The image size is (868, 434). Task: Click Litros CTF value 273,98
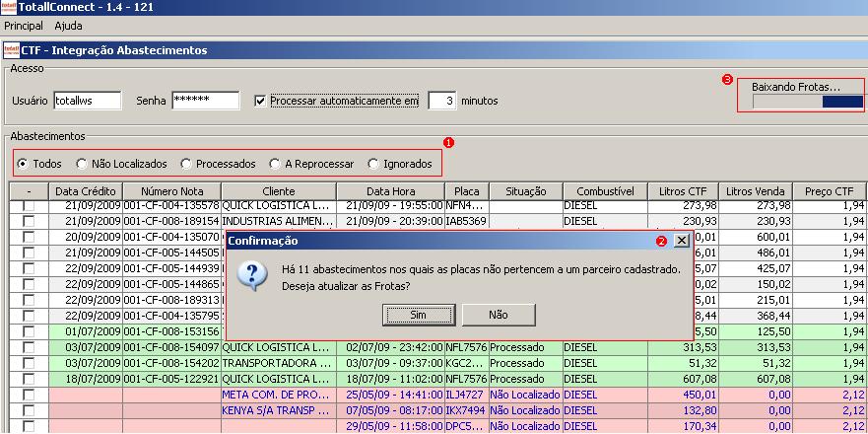pyautogui.click(x=684, y=205)
